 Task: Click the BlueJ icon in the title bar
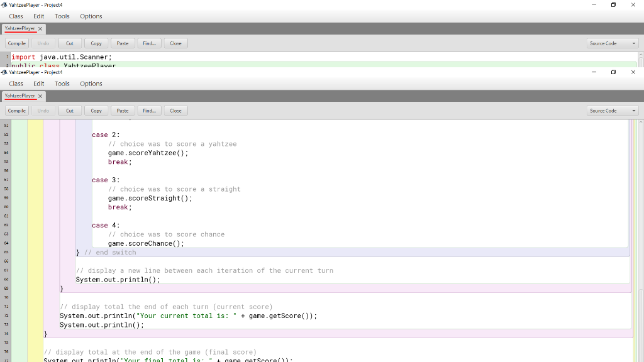click(5, 72)
